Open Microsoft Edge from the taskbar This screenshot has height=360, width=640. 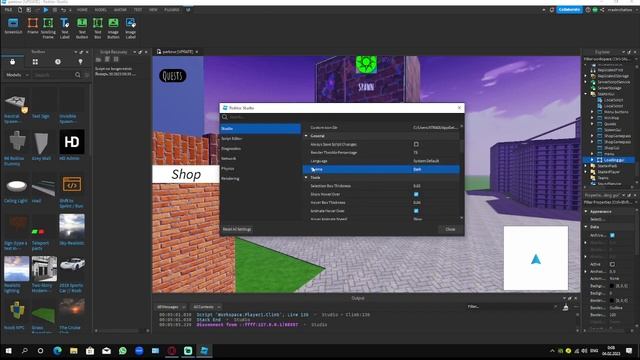[58, 351]
